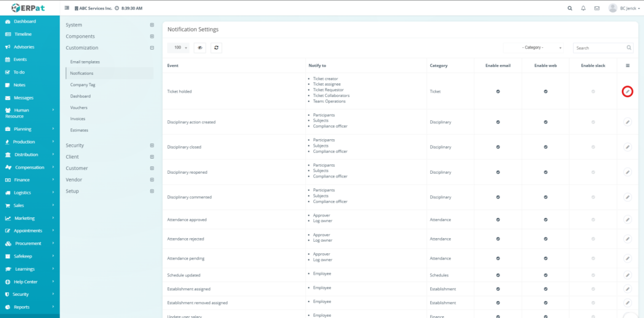The image size is (644, 318).
Task: Click the search magnifier in top bar
Action: [570, 8]
